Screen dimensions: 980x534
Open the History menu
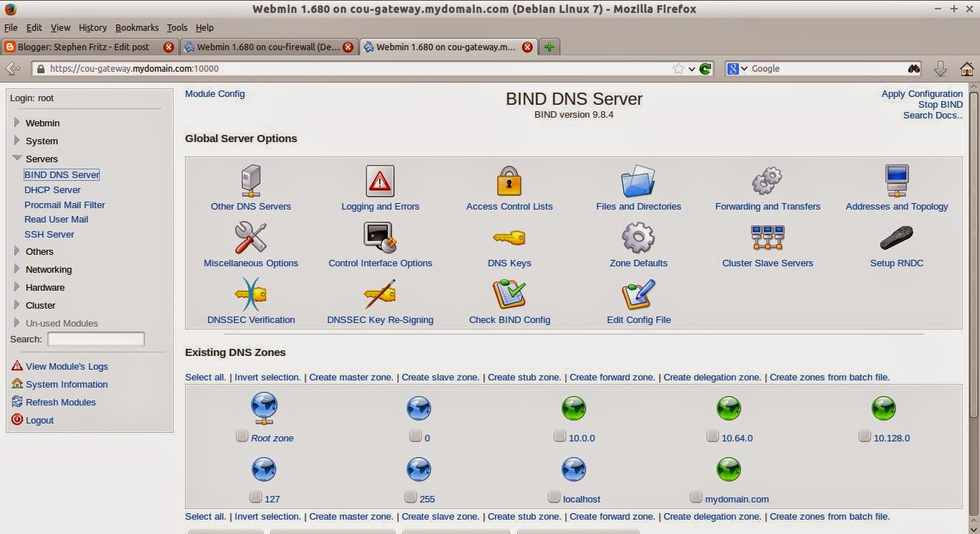pyautogui.click(x=93, y=27)
